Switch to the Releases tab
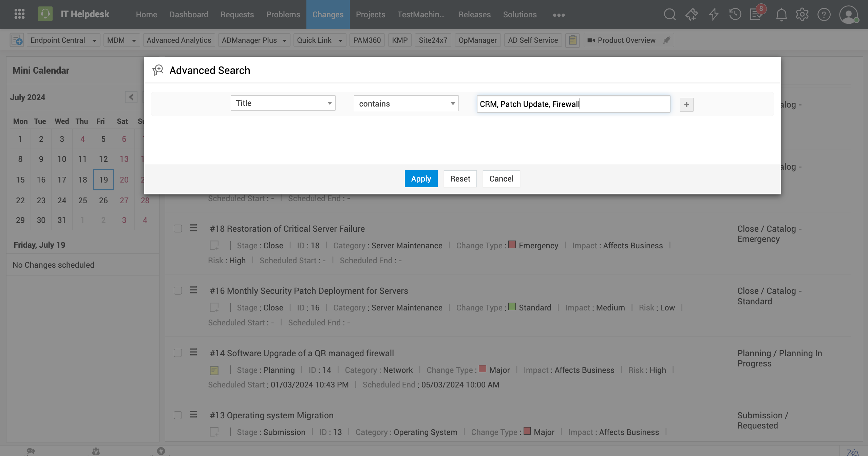 tap(474, 15)
